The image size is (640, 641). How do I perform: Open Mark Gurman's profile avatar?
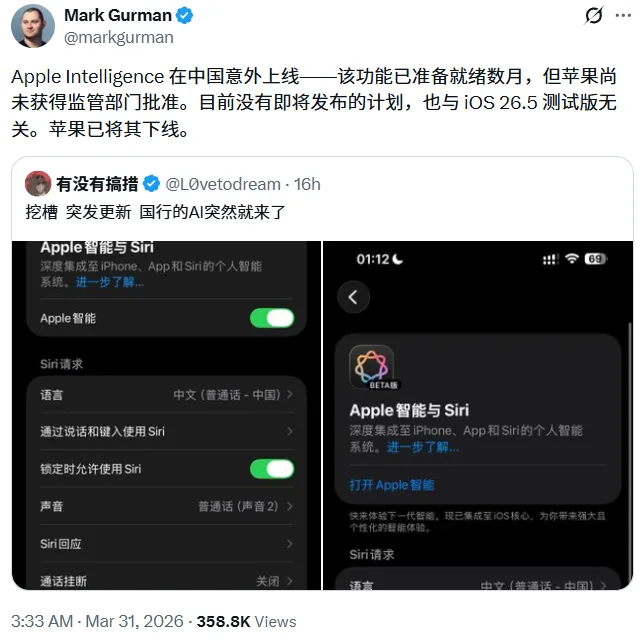(33, 26)
